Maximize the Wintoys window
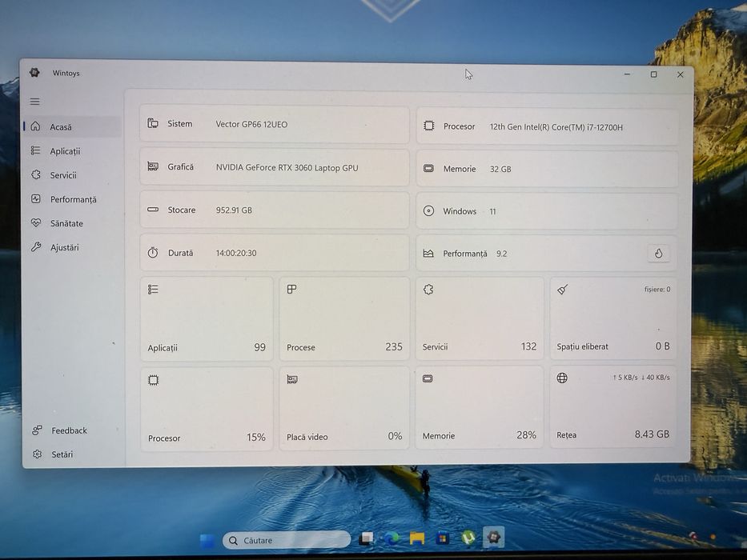The image size is (747, 560). (653, 74)
